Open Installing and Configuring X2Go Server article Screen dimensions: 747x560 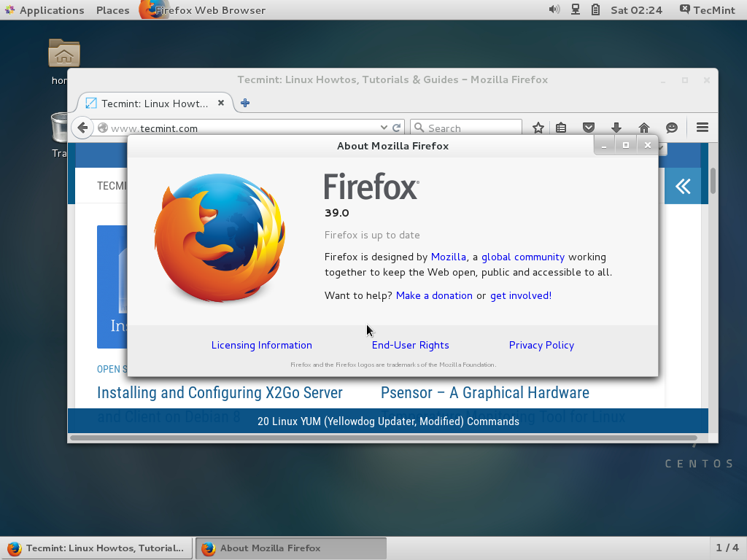(220, 392)
